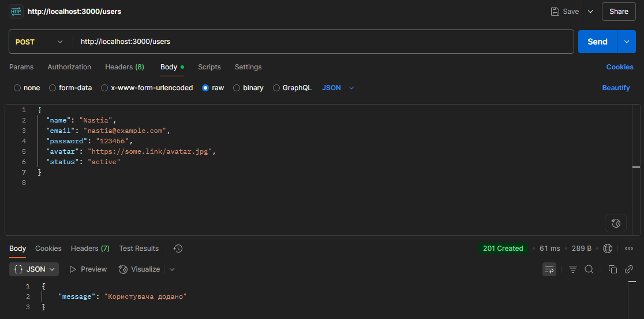
Task: Click the request URL input field
Action: pyautogui.click(x=323, y=42)
